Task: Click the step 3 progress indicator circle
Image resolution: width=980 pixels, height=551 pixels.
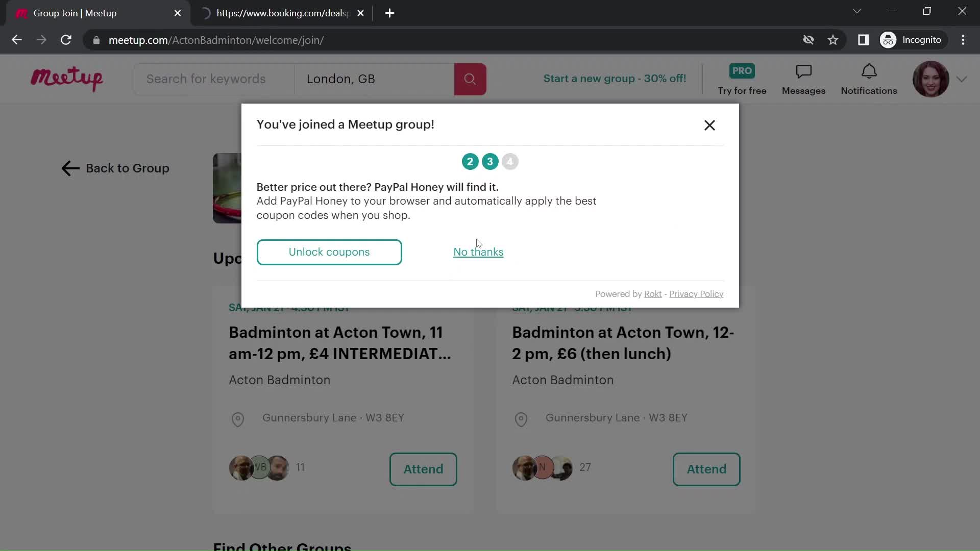Action: [490, 161]
